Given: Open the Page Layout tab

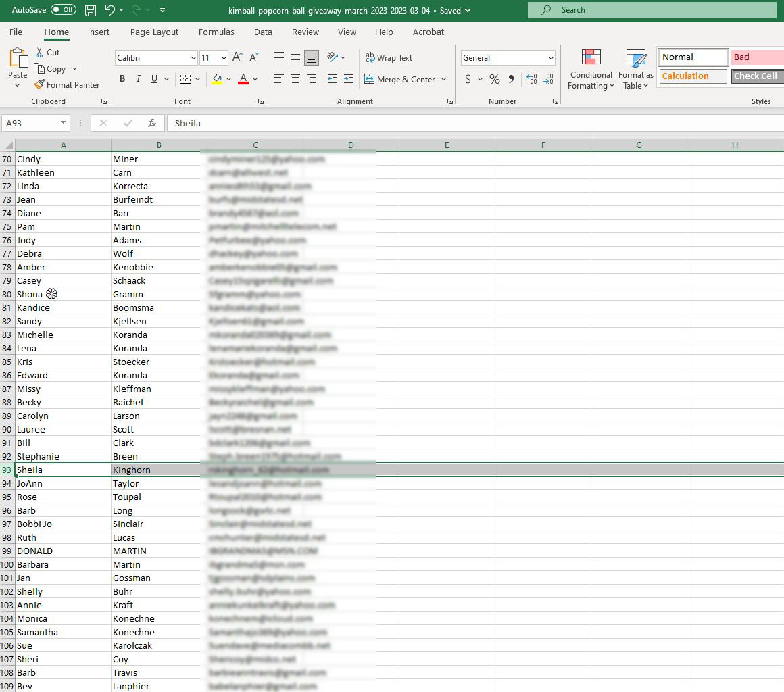Looking at the screenshot, I should pos(154,32).
